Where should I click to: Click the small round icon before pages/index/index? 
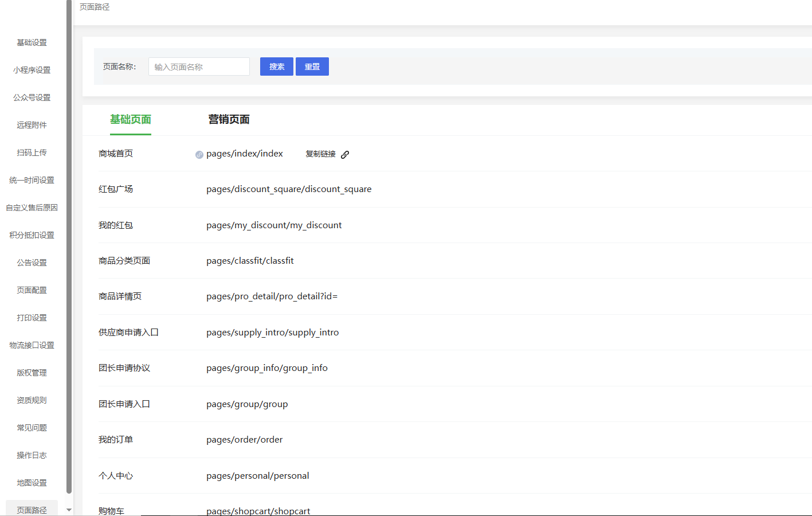point(199,155)
